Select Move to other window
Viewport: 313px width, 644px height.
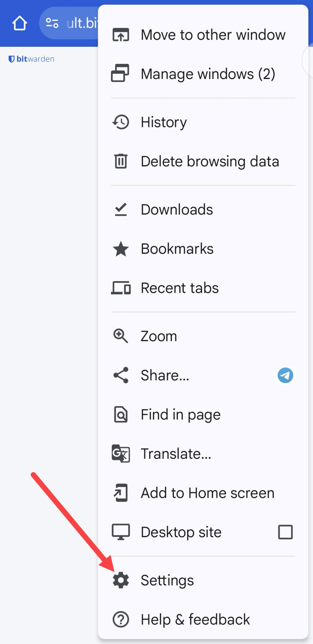click(x=203, y=34)
